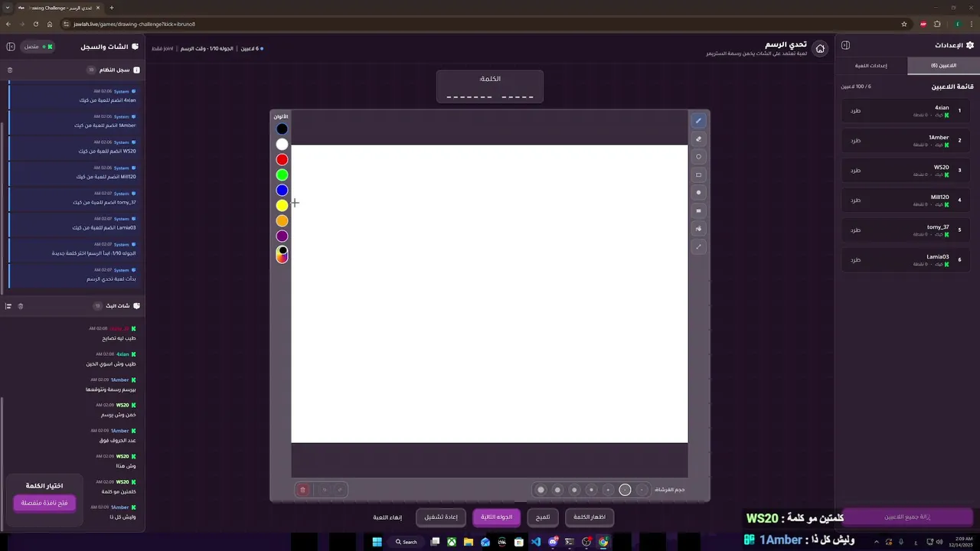Pick the black color swatch

click(282, 129)
